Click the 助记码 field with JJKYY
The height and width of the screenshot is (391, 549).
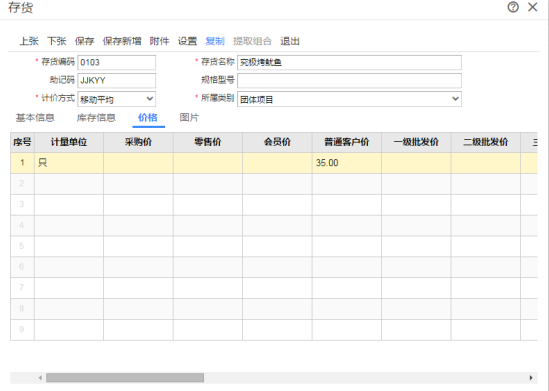pos(117,81)
